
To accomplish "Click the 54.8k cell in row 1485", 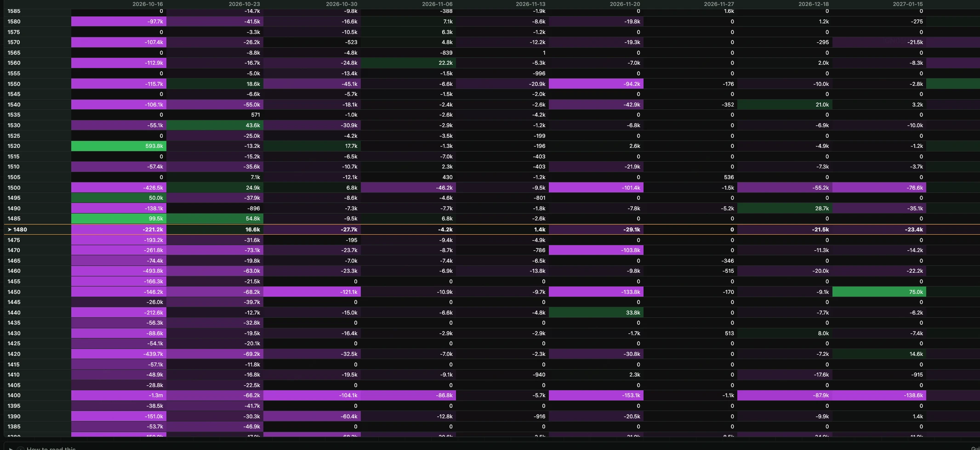I will pyautogui.click(x=215, y=219).
